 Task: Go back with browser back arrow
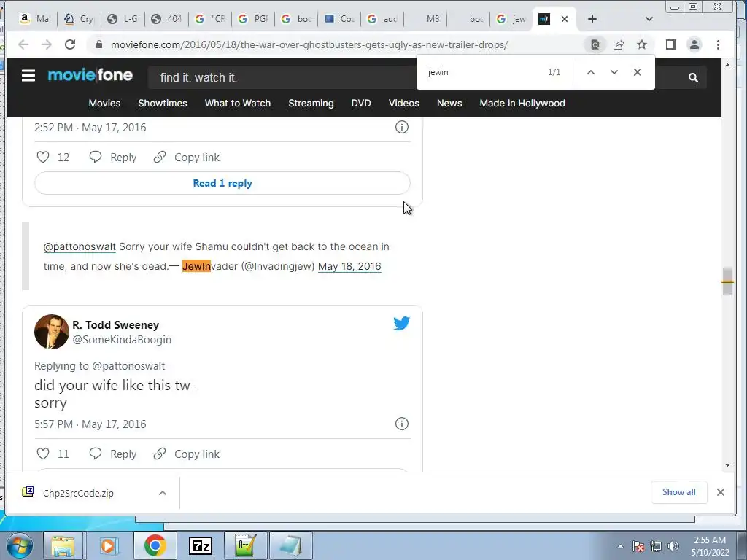[23, 44]
